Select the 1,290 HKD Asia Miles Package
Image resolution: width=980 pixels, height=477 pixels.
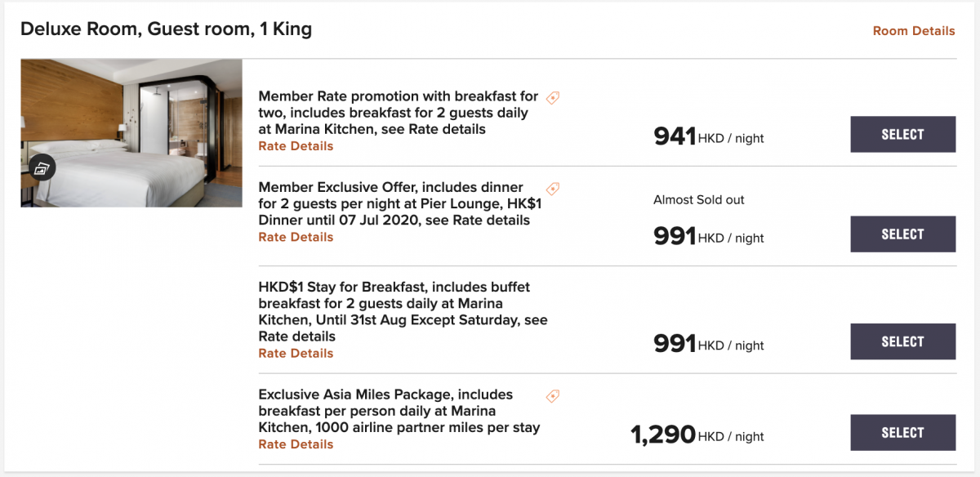click(902, 433)
